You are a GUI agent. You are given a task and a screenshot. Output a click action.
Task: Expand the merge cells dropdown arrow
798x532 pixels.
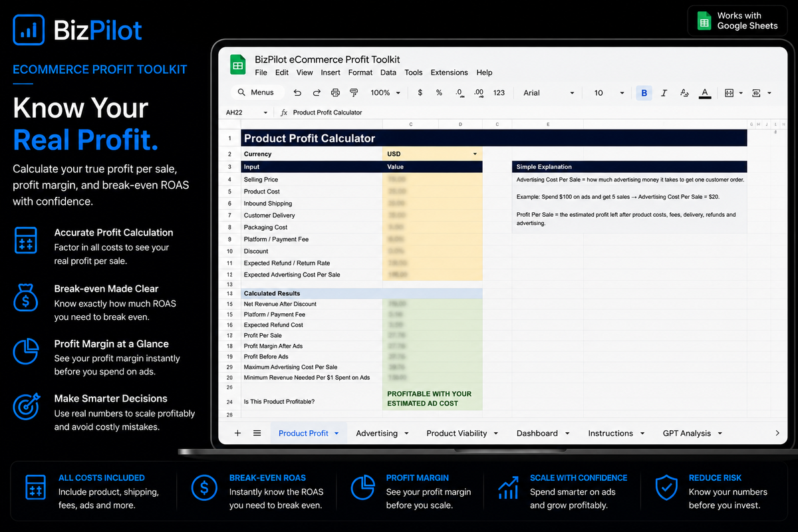coord(769,94)
